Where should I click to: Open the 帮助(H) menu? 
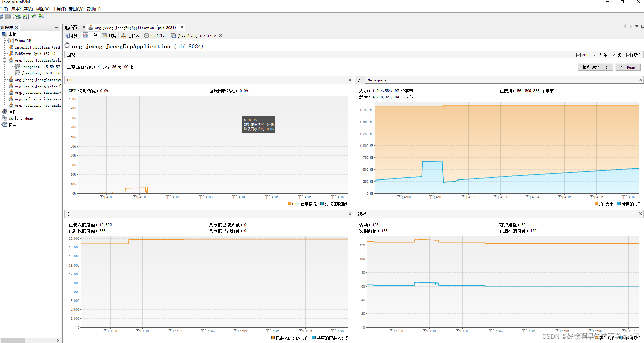94,9
